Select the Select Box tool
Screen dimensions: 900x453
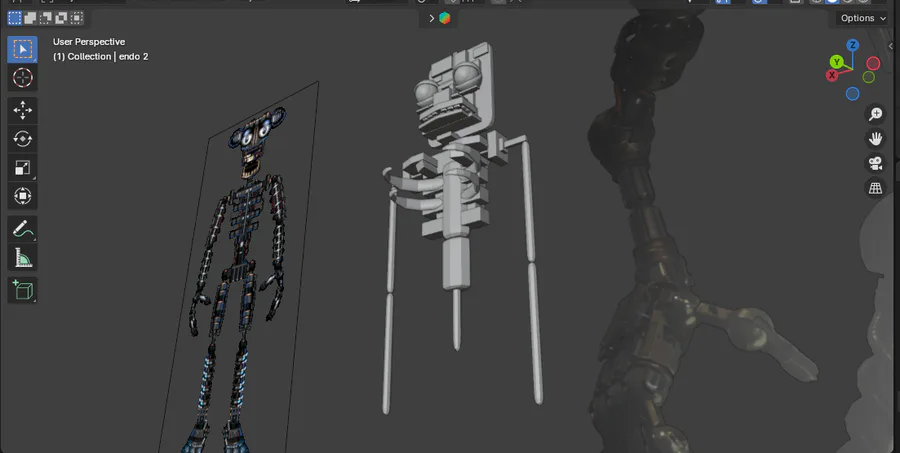pos(22,50)
